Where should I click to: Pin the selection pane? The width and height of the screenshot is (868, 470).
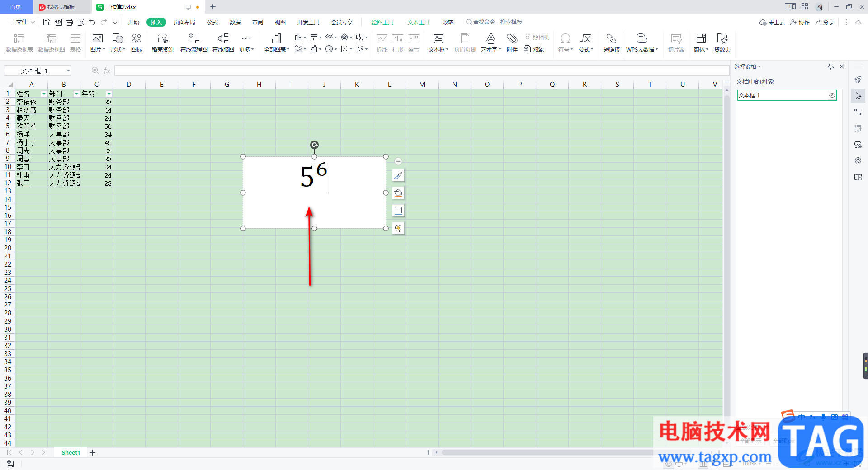click(830, 66)
